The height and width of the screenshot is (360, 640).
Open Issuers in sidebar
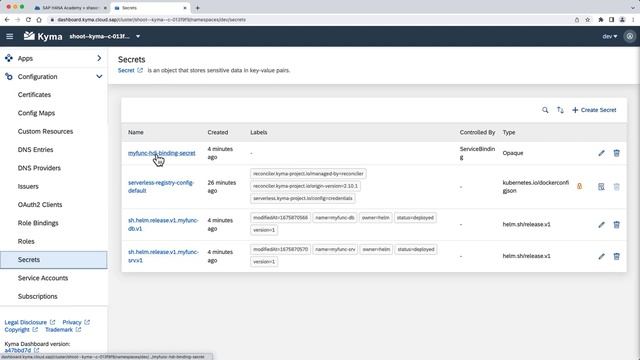point(28,187)
